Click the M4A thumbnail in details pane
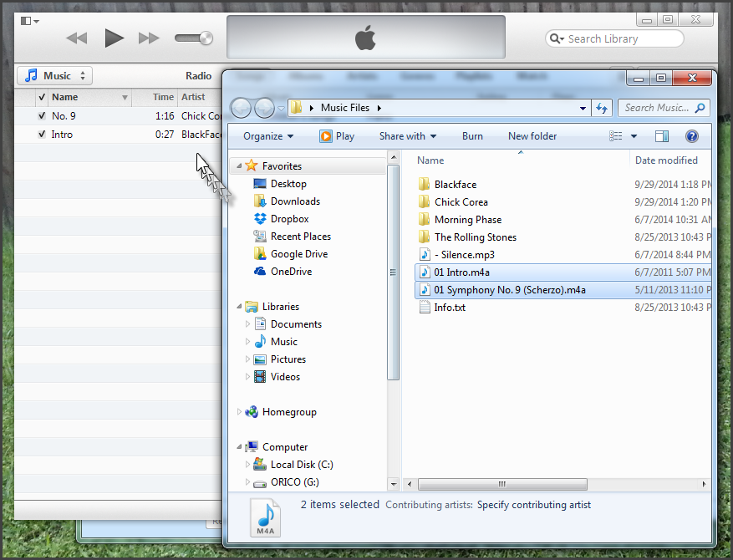This screenshot has height=560, width=733. click(266, 517)
